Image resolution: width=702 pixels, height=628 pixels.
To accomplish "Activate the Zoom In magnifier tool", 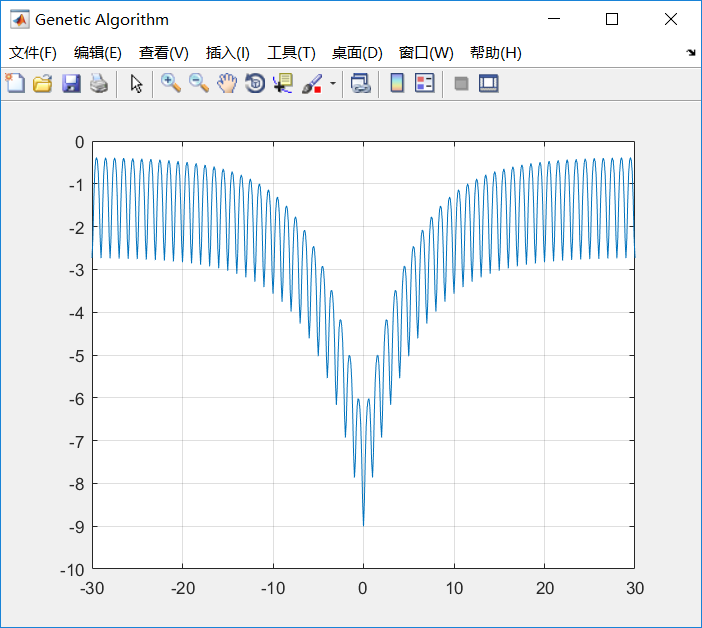I will tap(171, 83).
